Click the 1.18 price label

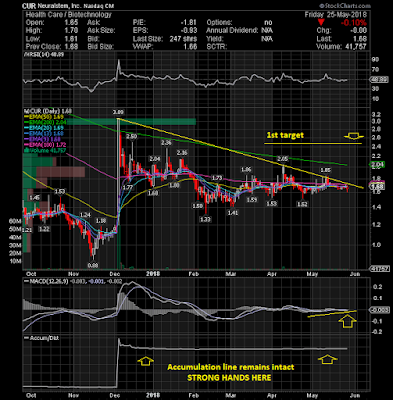101,221
